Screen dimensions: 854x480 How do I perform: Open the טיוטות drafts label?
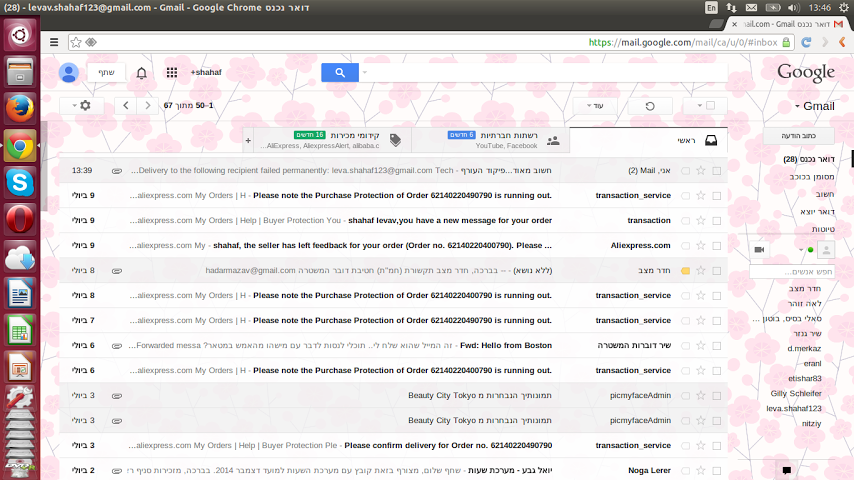click(823, 229)
